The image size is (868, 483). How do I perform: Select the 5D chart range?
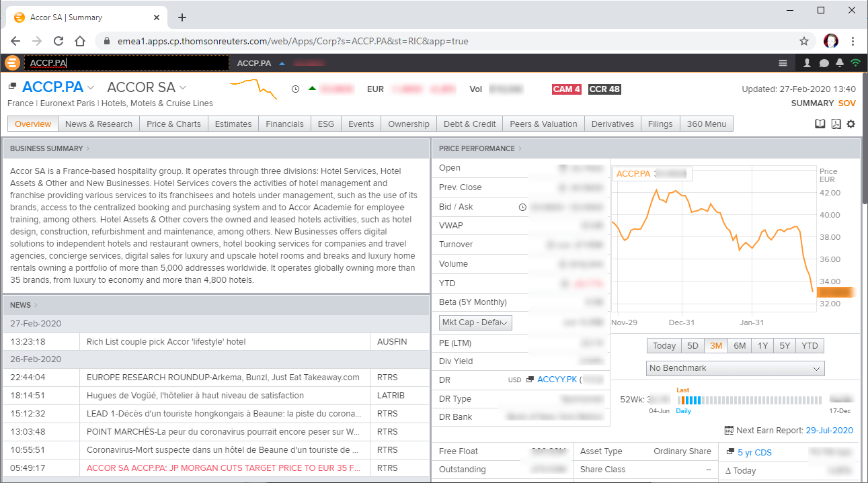pyautogui.click(x=693, y=345)
